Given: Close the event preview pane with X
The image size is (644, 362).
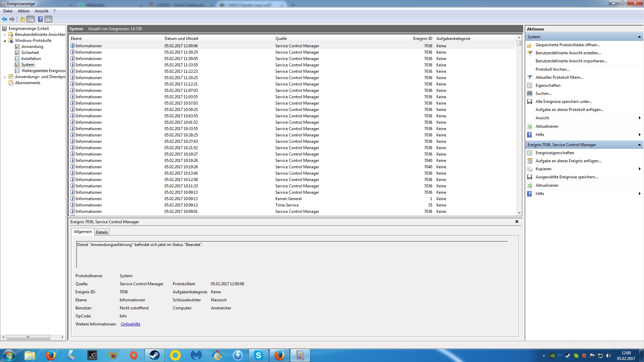Looking at the screenshot, I should (x=517, y=222).
